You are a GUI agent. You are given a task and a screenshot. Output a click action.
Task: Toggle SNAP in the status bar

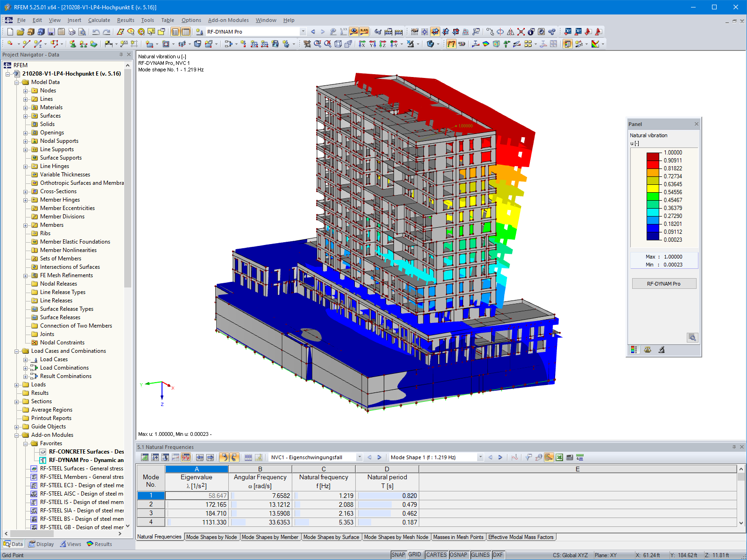399,555
